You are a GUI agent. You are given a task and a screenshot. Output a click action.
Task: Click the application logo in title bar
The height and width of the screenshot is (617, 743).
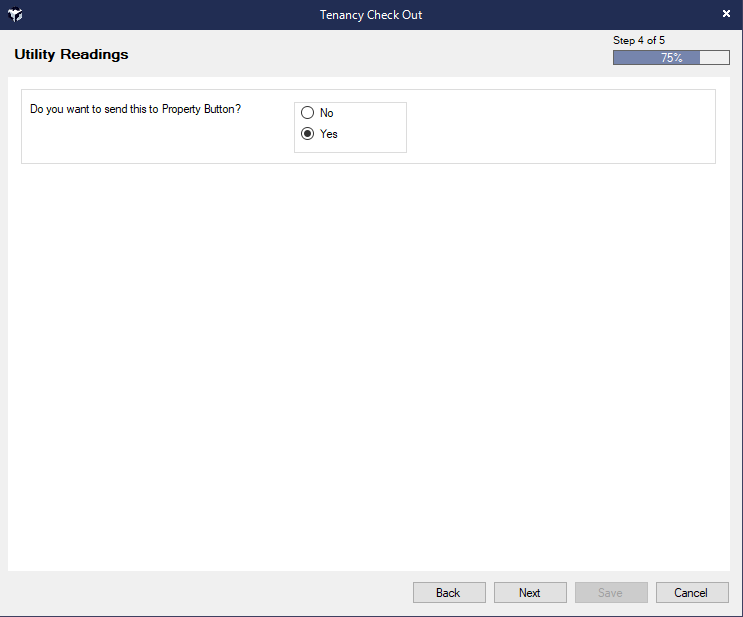click(15, 15)
